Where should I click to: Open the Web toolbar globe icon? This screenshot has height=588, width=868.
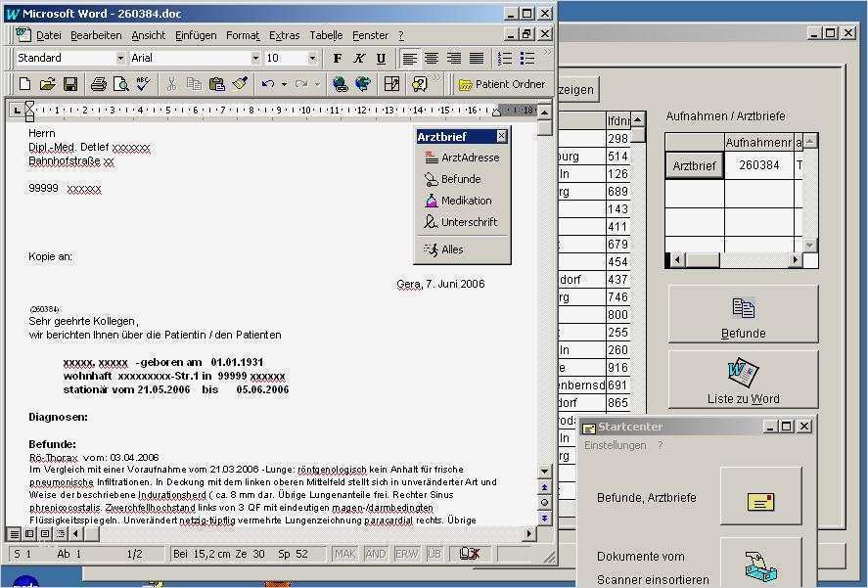click(x=363, y=84)
